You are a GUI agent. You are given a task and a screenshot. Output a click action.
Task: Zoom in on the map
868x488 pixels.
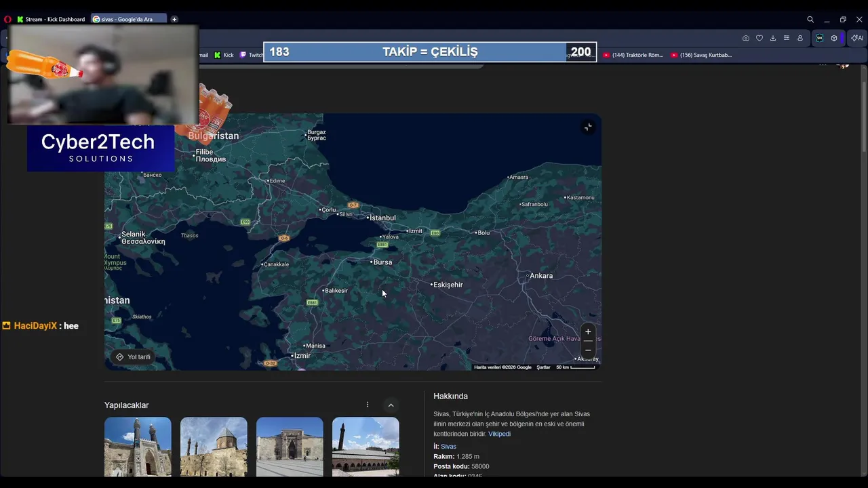point(588,332)
